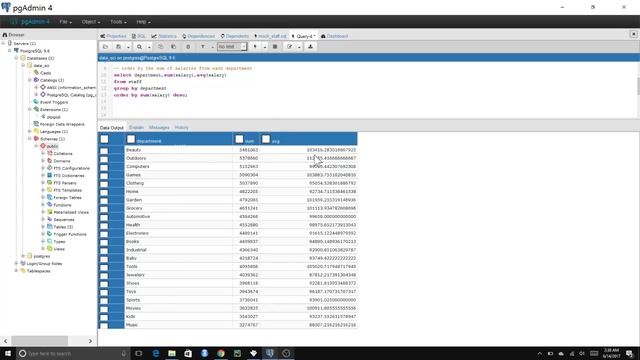Image resolution: width=640 pixels, height=360 pixels.
Task: Click the Sequences icon in the tree
Action: (49, 219)
